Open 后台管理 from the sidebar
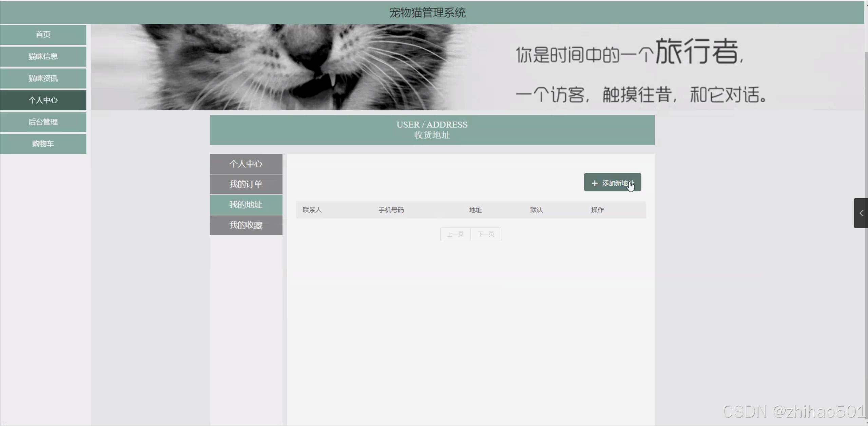868x426 pixels. [43, 122]
